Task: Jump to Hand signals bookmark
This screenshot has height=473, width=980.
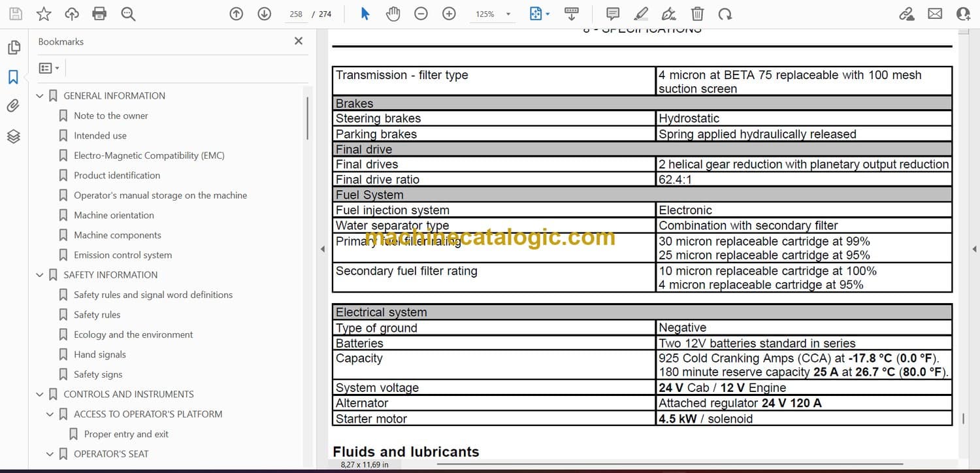Action: pos(99,355)
